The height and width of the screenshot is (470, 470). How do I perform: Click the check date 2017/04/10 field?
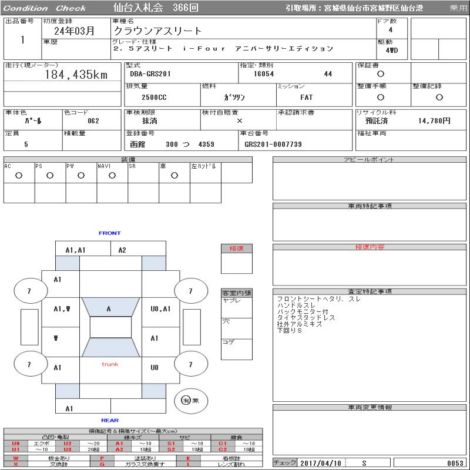pos(321,463)
